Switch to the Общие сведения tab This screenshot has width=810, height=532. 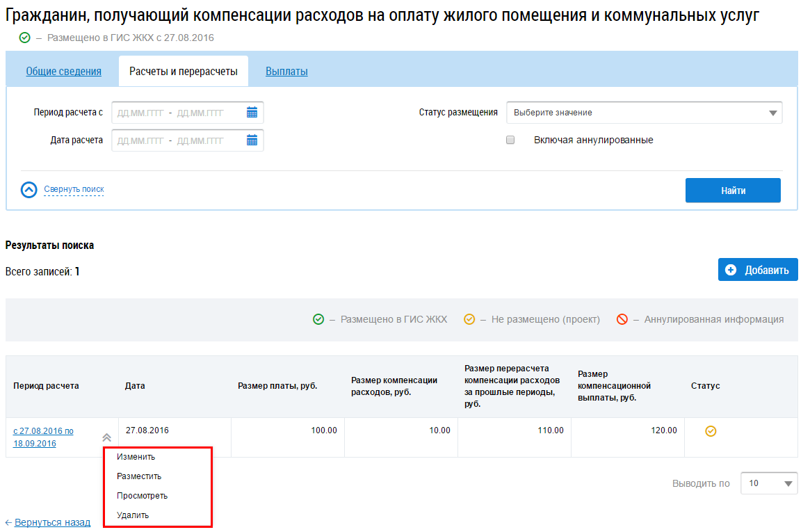coord(64,72)
